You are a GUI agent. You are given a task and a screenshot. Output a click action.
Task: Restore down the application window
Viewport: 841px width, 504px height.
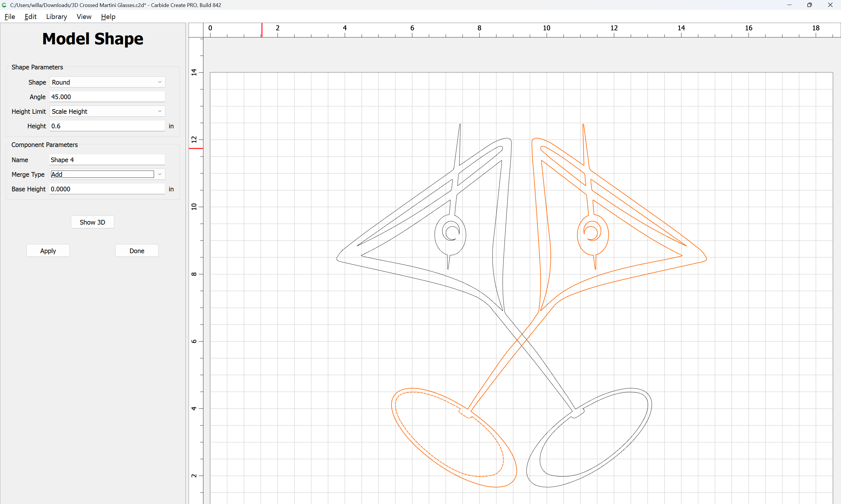pos(809,5)
